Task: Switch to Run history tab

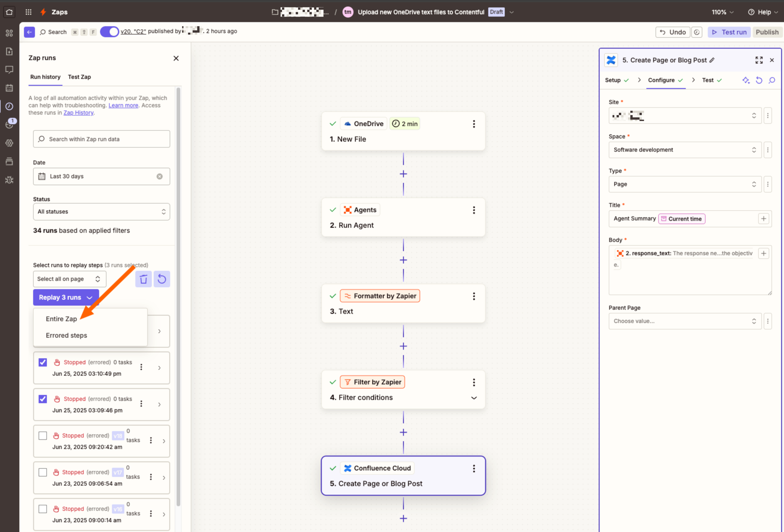Action: [45, 77]
